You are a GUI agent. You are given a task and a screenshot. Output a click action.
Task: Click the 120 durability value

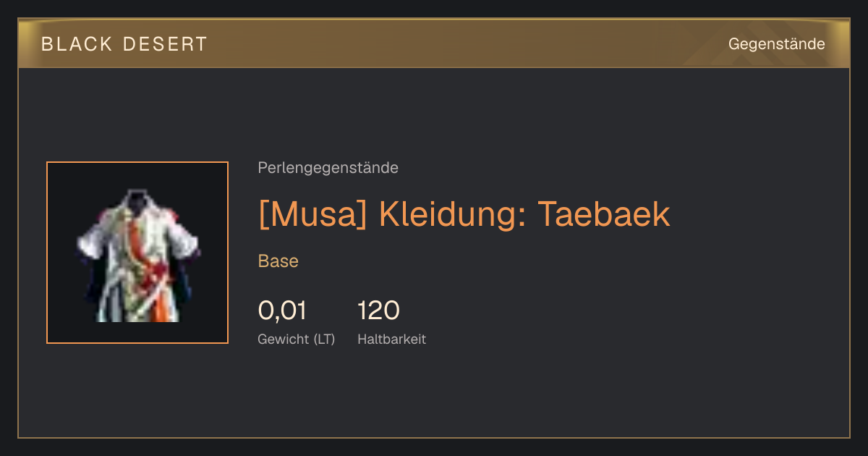(379, 311)
